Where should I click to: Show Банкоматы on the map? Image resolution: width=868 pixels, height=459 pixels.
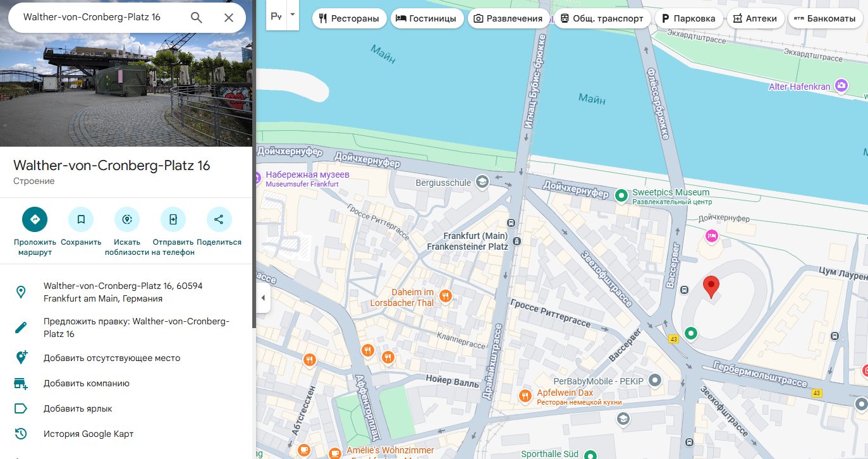826,18
